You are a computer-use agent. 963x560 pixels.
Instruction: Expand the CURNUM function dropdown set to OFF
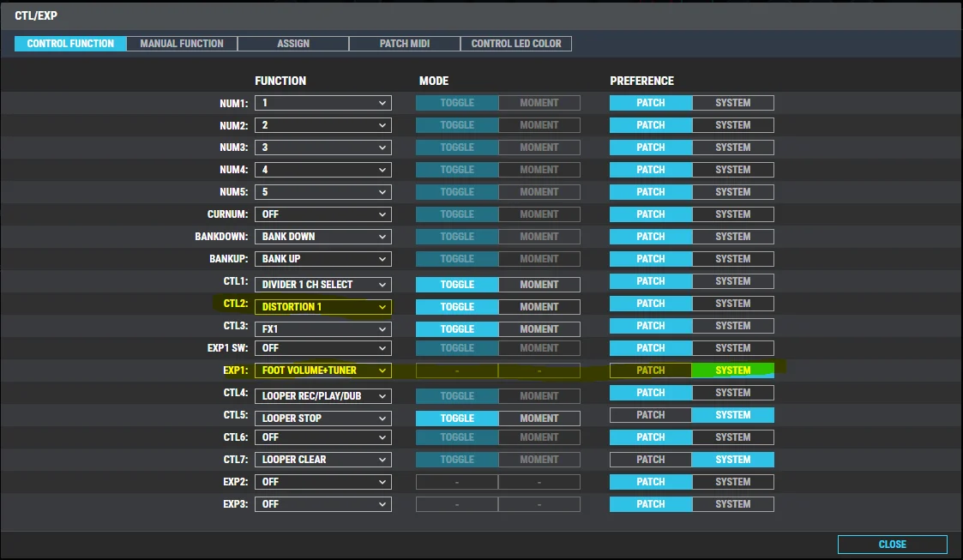(322, 214)
